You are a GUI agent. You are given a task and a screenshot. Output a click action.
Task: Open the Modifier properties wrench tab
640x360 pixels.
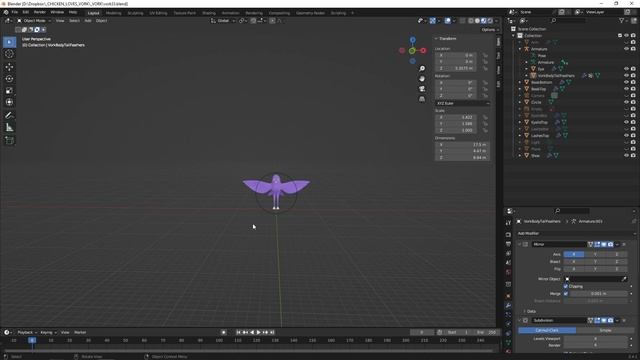point(508,305)
